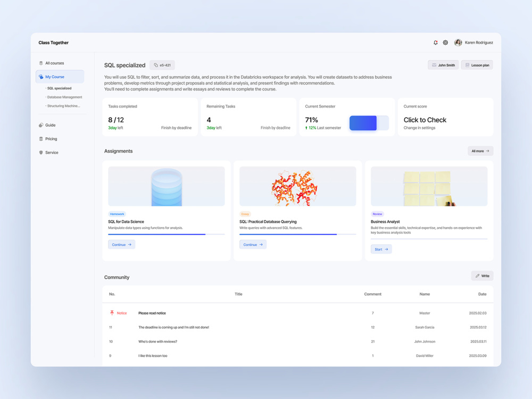Click the My Course sidebar icon
This screenshot has height=399, width=532.
coord(41,77)
